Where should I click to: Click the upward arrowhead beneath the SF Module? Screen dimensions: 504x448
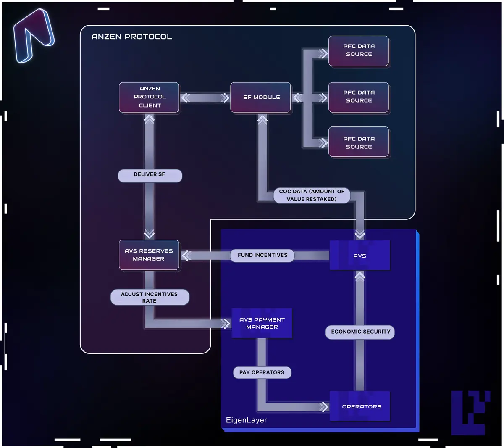click(x=262, y=120)
